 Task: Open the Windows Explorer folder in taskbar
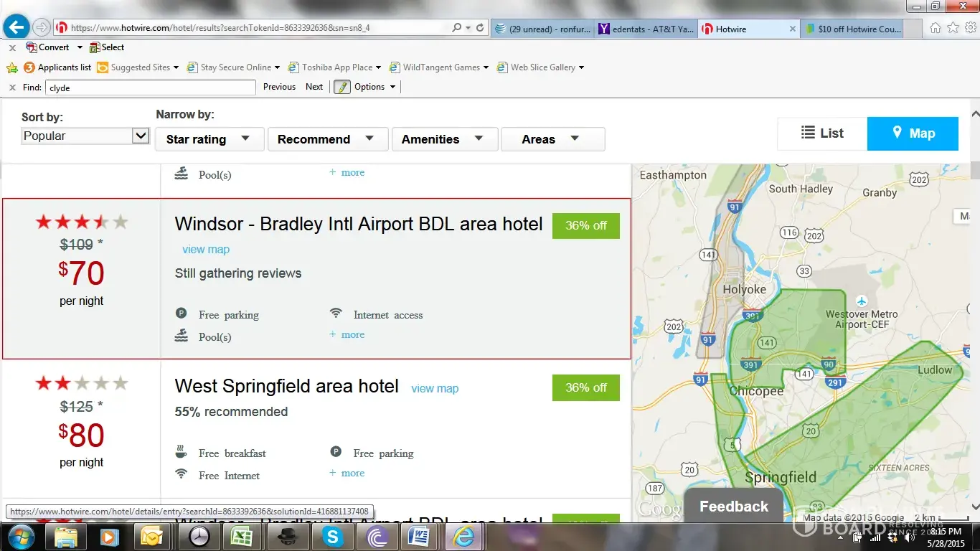click(66, 537)
